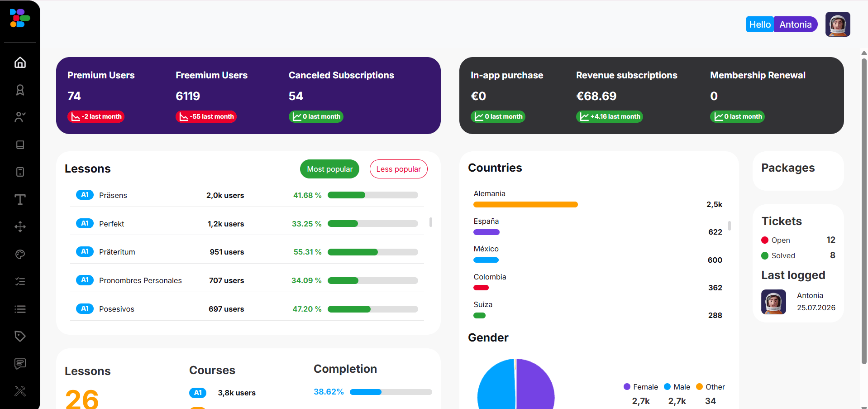This screenshot has width=868, height=409.
Task: Click the A1 badge under Courses
Action: (x=198, y=393)
